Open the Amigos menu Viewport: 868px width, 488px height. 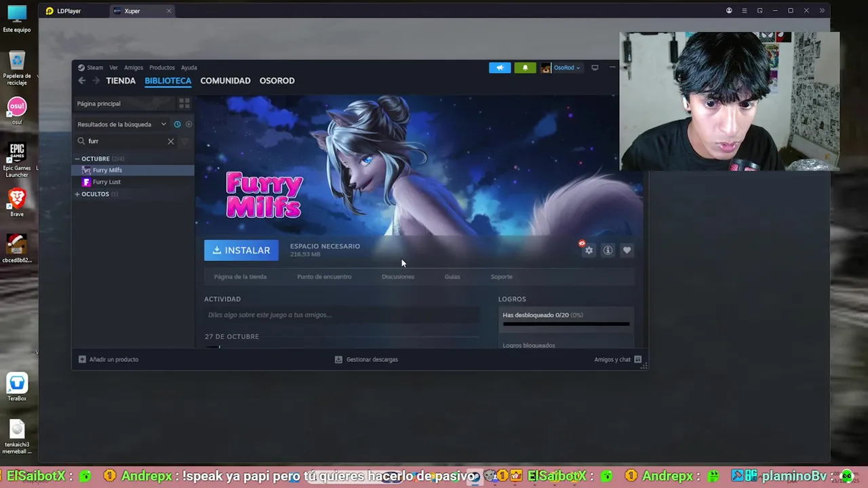(x=134, y=68)
